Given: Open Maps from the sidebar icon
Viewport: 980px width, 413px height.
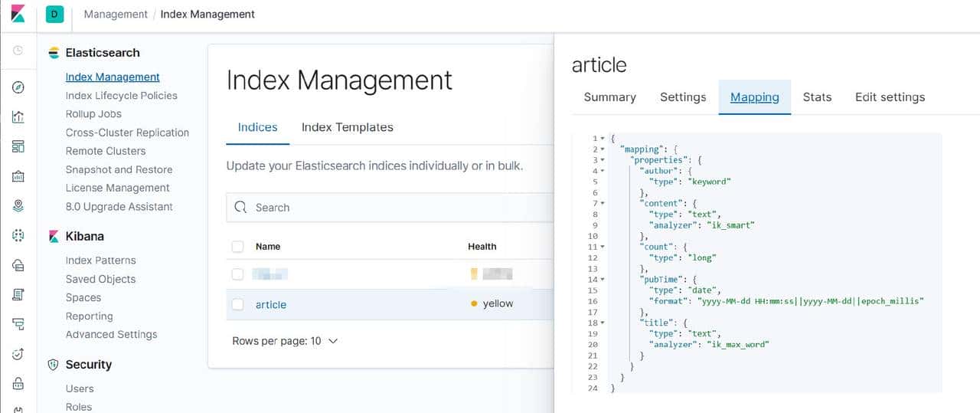Looking at the screenshot, I should [x=18, y=205].
